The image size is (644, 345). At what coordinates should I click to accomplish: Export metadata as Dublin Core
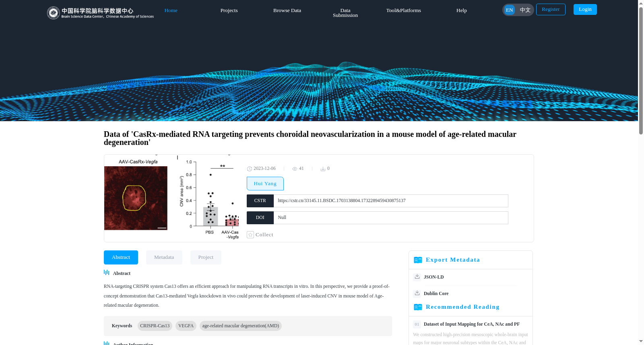point(436,293)
